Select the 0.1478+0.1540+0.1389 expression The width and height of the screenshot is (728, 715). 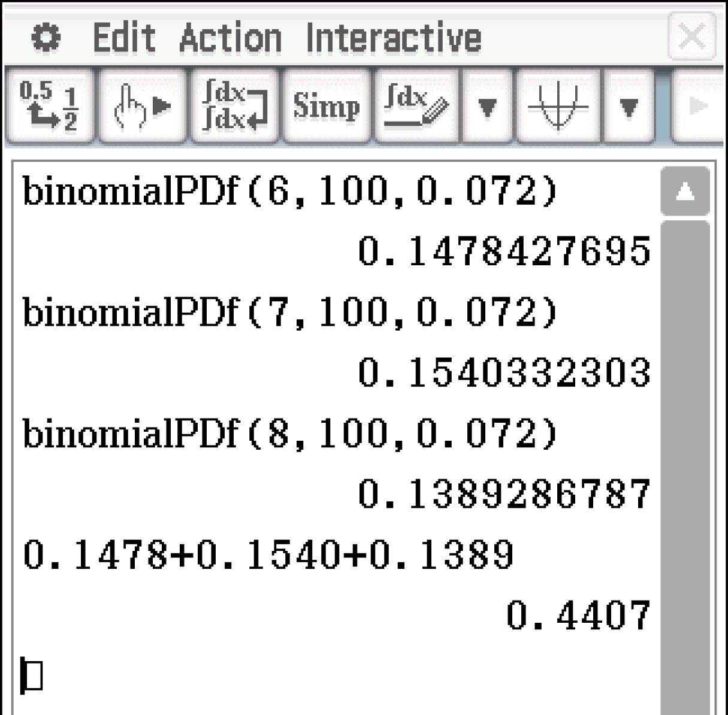(268, 555)
